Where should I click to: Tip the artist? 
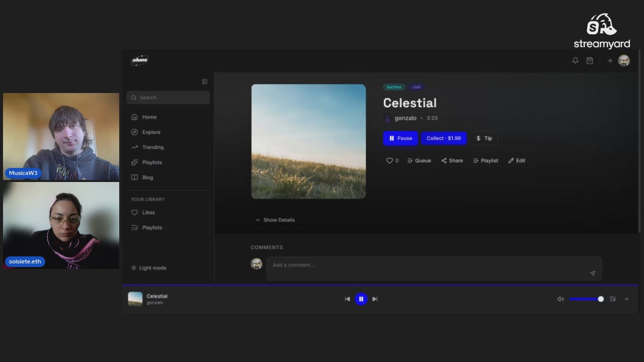484,138
